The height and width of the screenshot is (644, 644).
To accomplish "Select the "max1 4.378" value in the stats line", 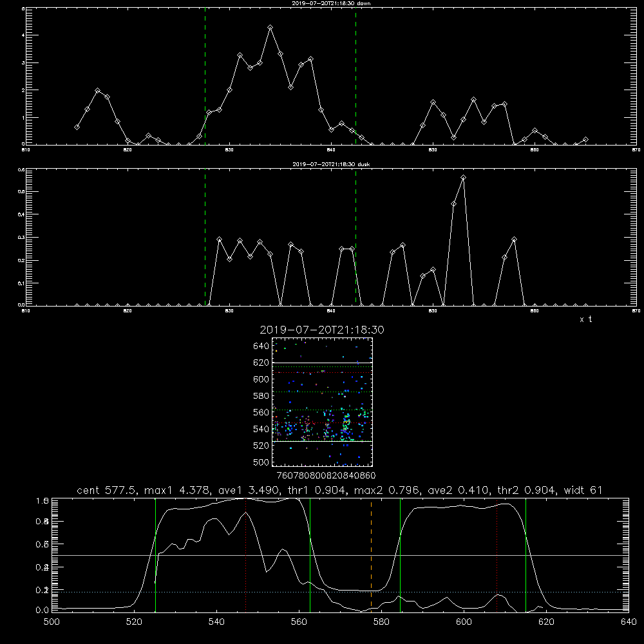I will 176,490.
